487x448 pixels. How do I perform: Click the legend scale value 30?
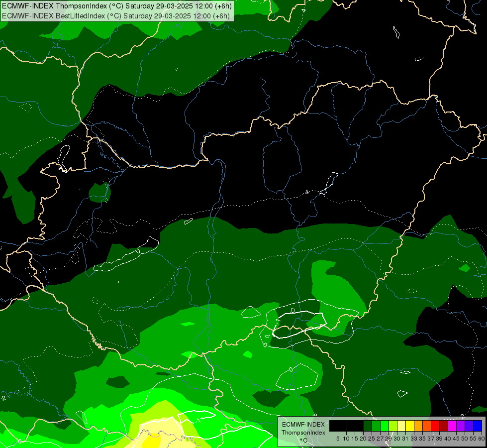coord(397,439)
